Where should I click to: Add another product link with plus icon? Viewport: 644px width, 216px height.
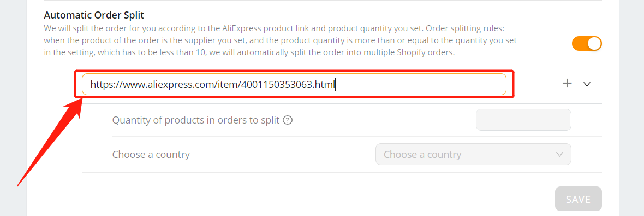(x=567, y=84)
